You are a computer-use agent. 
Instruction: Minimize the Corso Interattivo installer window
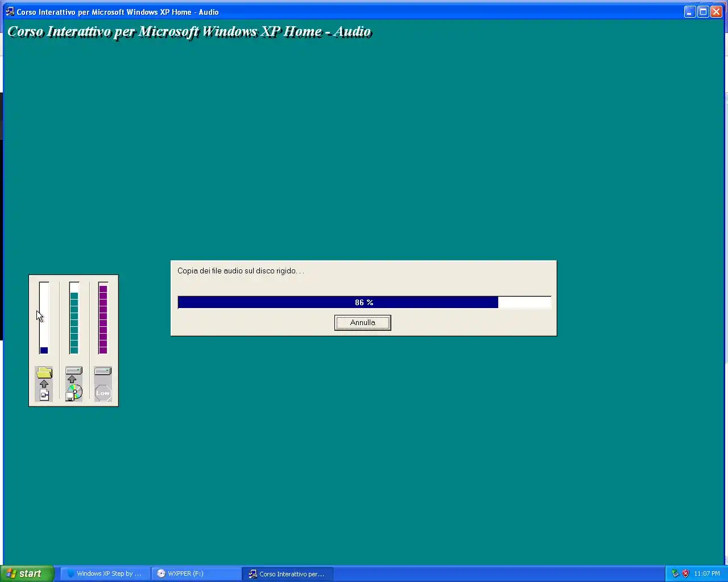[x=690, y=11]
